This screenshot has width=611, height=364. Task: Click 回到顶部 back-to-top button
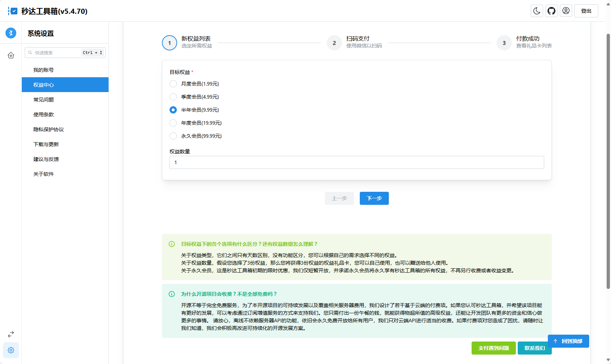coord(568,341)
